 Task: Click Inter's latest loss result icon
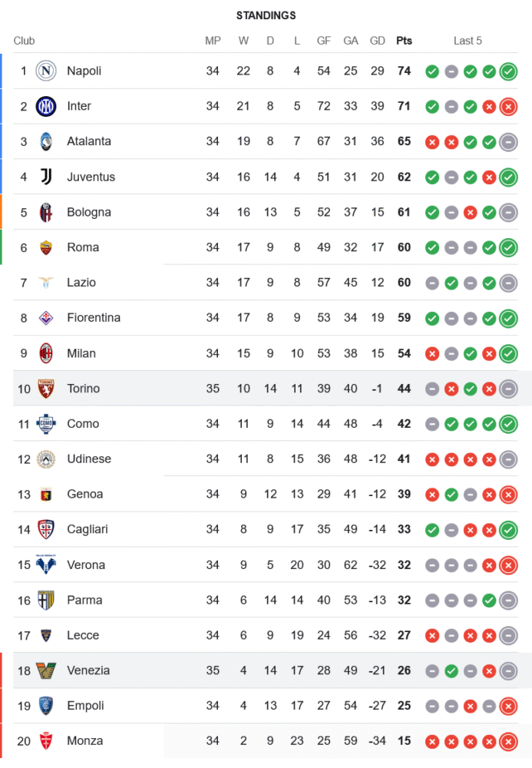[507, 107]
